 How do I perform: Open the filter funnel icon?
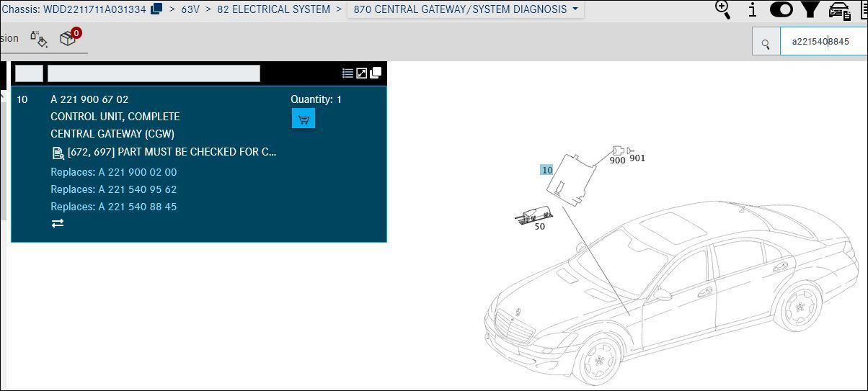pos(810,9)
